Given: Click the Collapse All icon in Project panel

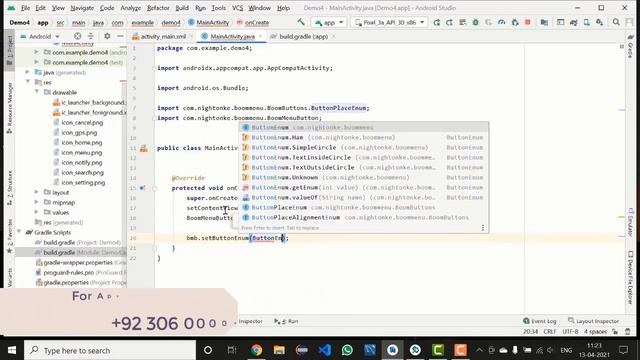Looking at the screenshot, I should click(x=91, y=36).
